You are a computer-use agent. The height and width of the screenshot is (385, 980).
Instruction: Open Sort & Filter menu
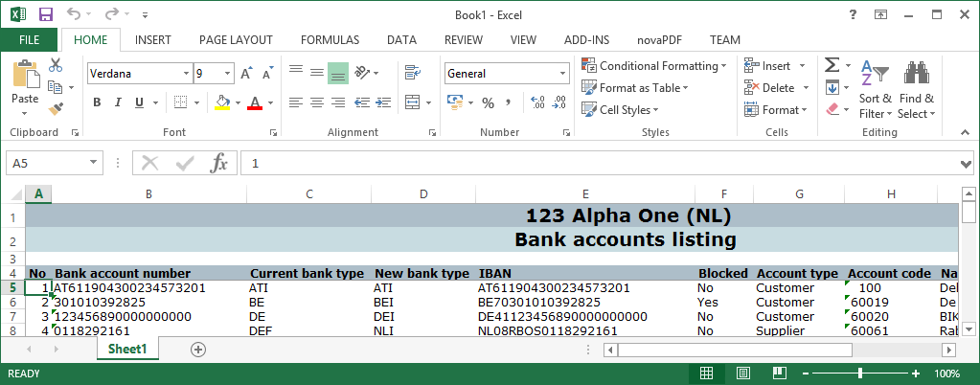875,89
